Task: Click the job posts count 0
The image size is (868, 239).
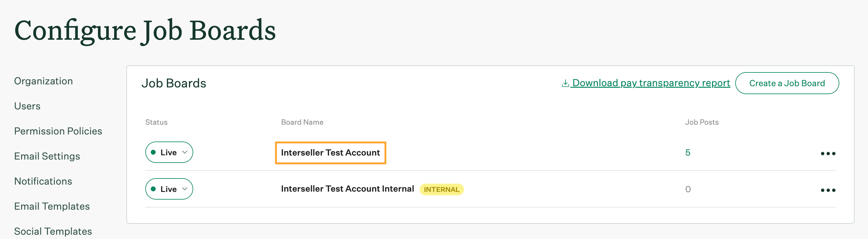Action: click(x=688, y=189)
